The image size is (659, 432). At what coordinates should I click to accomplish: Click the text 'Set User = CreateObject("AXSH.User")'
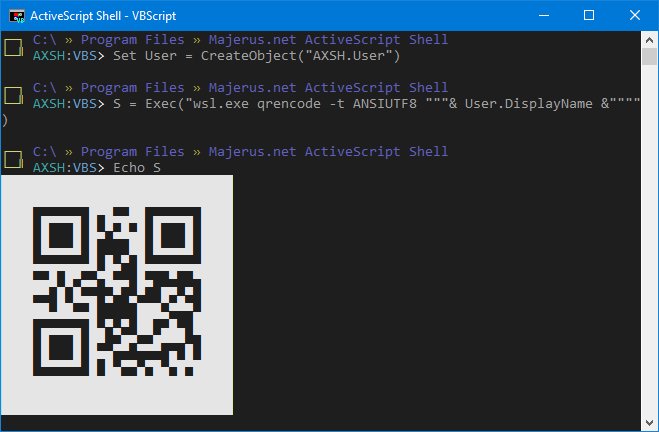click(x=256, y=56)
